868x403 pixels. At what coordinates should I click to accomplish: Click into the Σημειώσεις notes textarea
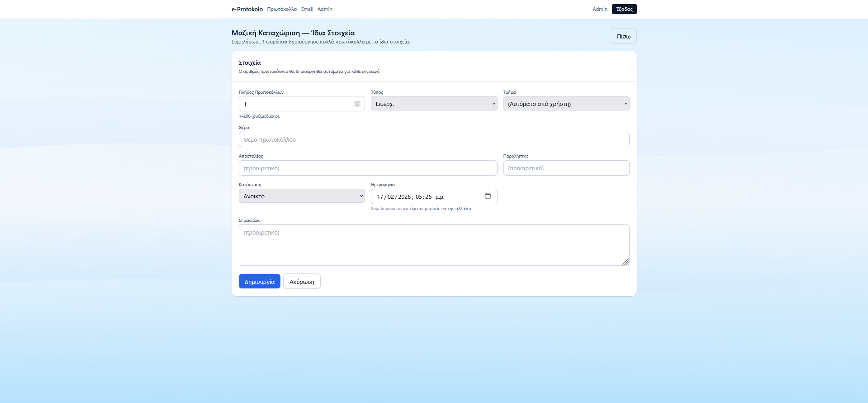[x=434, y=245]
